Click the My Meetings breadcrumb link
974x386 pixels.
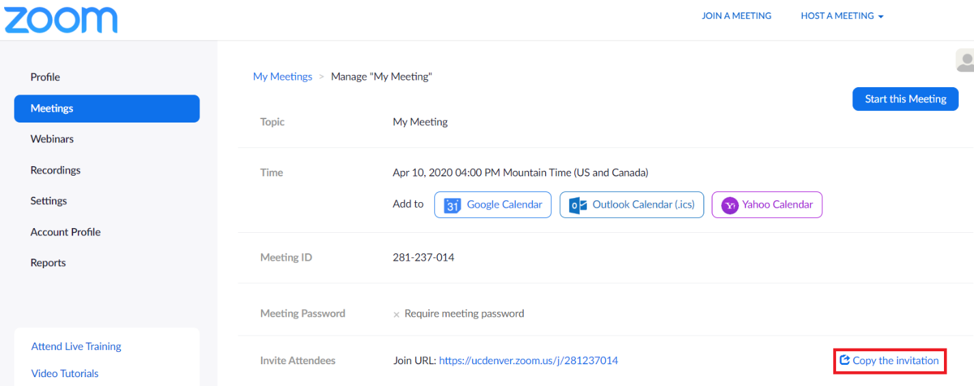point(283,77)
